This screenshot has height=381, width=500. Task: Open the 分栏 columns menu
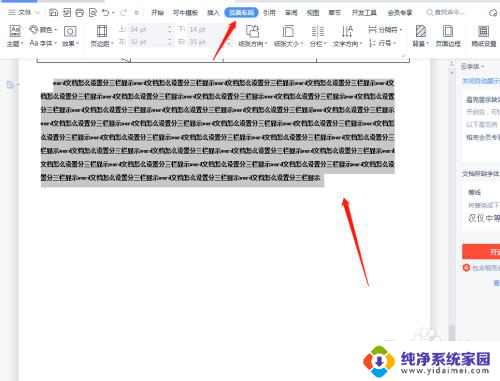coord(317,36)
